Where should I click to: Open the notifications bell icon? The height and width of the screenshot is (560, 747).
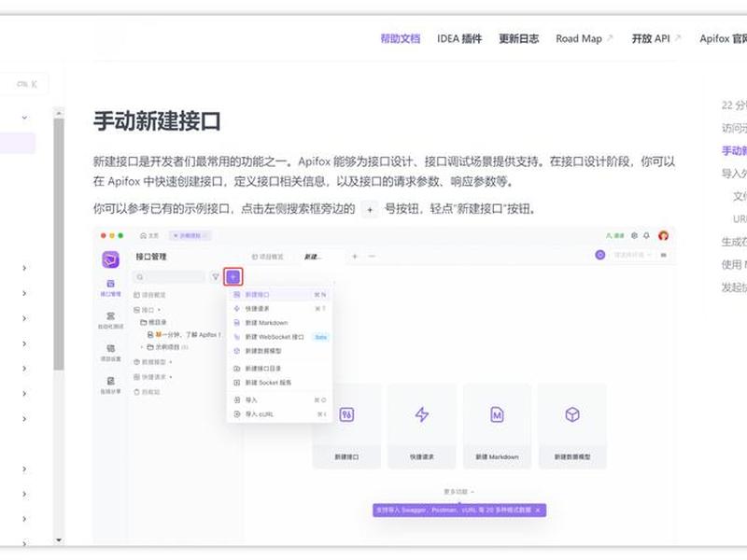pyautogui.click(x=647, y=236)
